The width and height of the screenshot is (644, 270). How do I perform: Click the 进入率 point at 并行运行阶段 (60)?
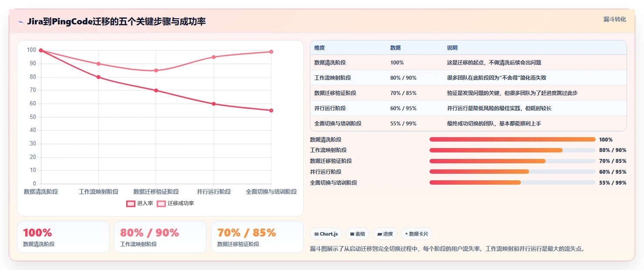tap(214, 104)
